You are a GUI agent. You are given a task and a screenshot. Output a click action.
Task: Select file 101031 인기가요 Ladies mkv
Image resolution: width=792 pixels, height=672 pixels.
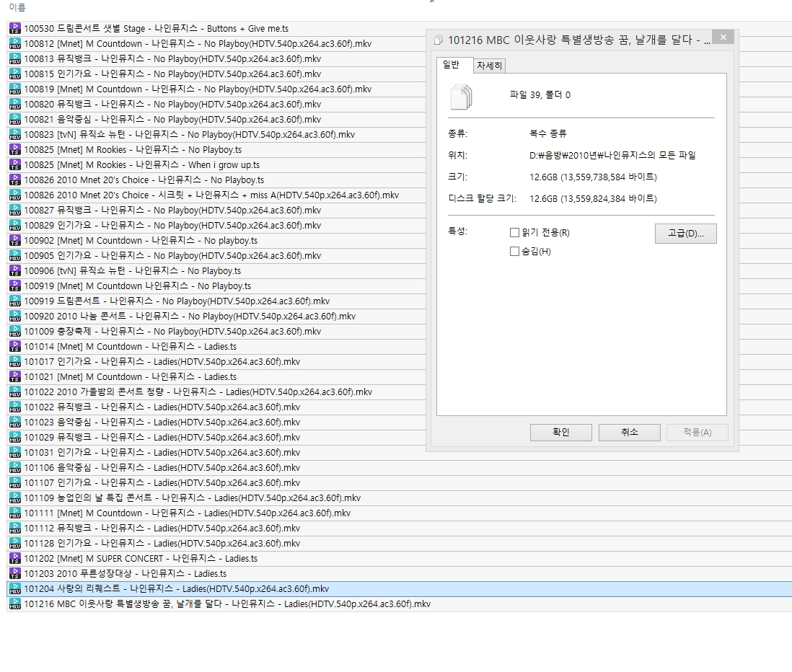(162, 453)
